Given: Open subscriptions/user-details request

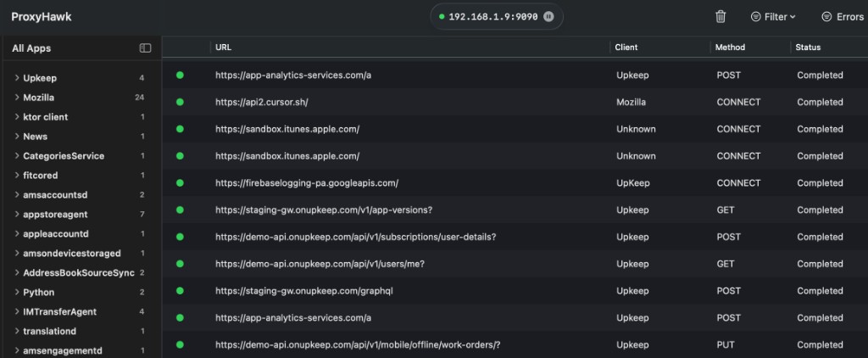Looking at the screenshot, I should click(515, 237).
